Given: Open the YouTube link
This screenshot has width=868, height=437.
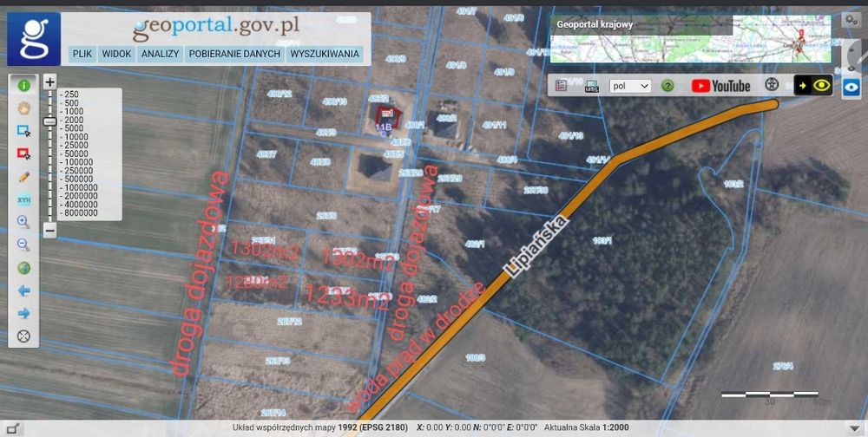Looking at the screenshot, I should click(720, 86).
